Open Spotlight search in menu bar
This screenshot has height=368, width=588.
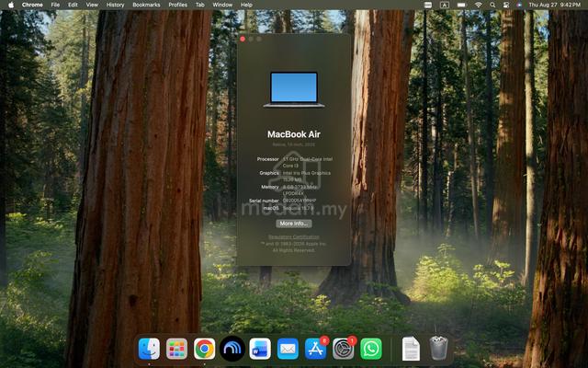pyautogui.click(x=492, y=5)
